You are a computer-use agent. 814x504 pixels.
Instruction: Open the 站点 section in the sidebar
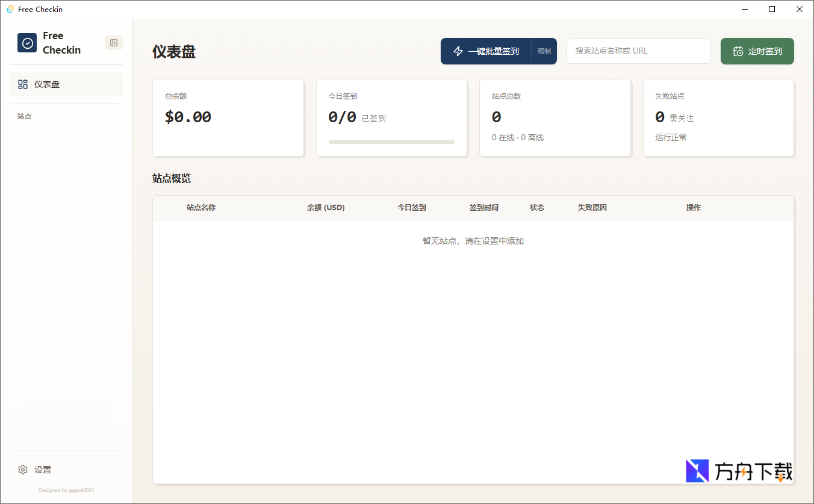tap(25, 116)
